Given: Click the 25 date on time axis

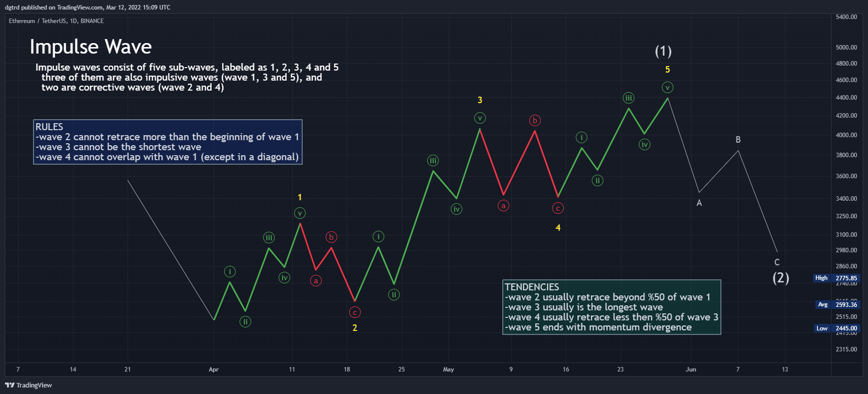Looking at the screenshot, I should pos(401,369).
